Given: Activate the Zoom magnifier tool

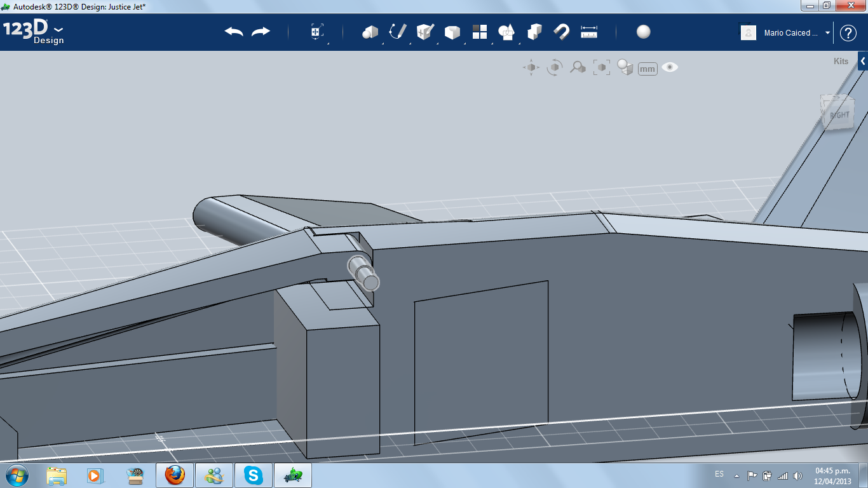Looking at the screenshot, I should pos(578,67).
